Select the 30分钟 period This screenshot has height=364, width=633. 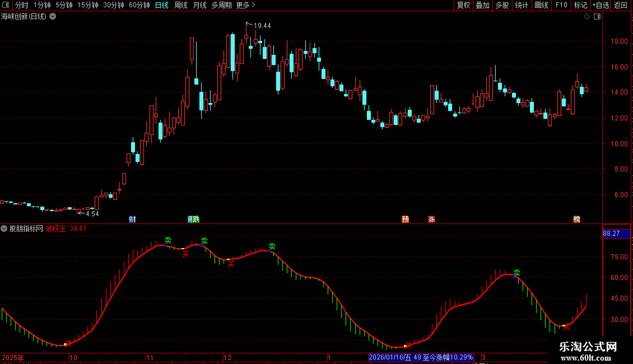(114, 5)
